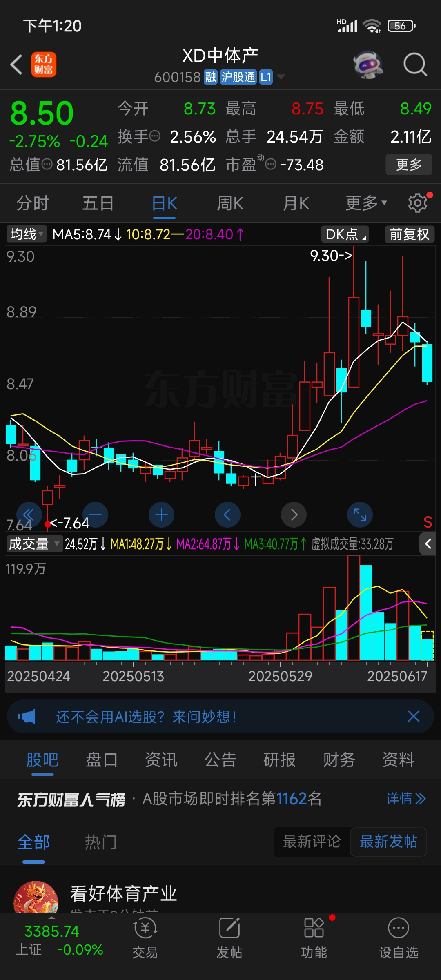Open the 均线 indicator dropdown
441x980 pixels.
[x=27, y=234]
